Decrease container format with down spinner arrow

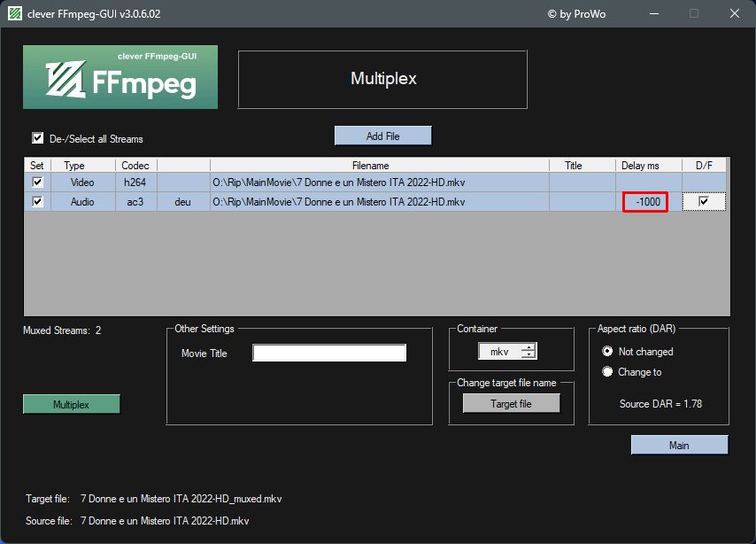point(528,354)
